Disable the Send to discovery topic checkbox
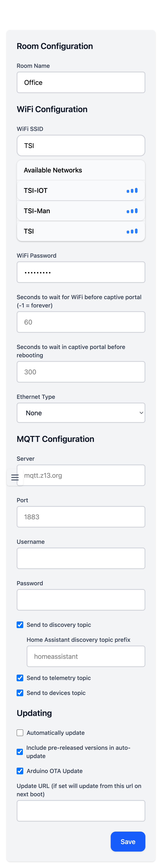The image size is (162, 868). pyautogui.click(x=20, y=625)
